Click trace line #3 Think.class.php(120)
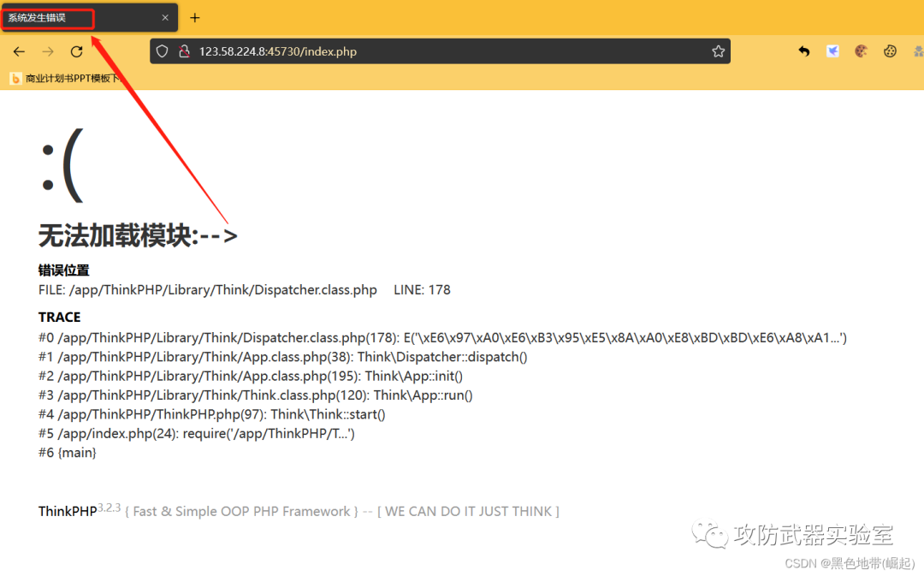 click(256, 395)
